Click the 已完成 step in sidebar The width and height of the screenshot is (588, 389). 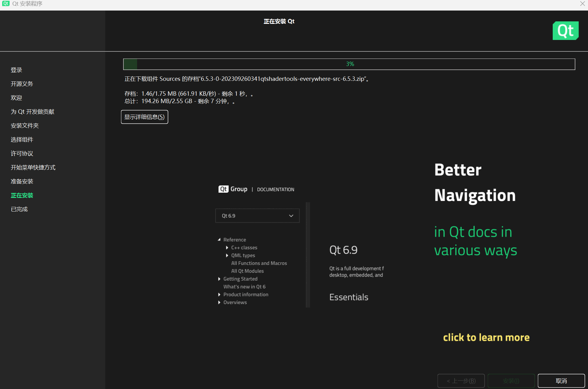point(19,209)
